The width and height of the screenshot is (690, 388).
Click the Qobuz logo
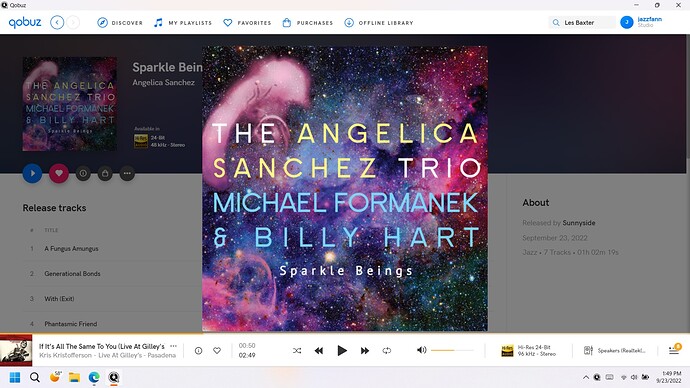(25, 22)
